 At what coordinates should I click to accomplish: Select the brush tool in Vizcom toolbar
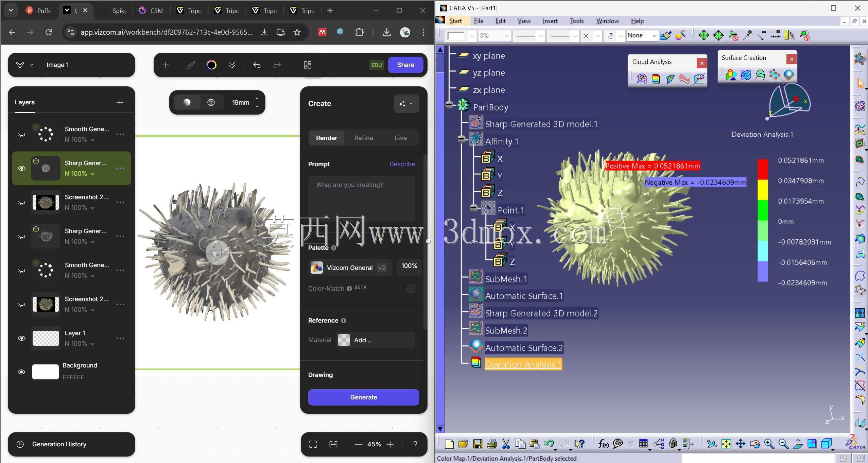coord(191,65)
